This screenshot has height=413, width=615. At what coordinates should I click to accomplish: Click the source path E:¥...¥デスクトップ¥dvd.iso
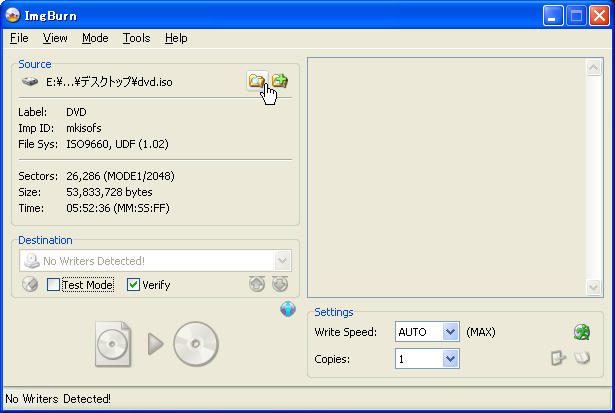(x=109, y=82)
